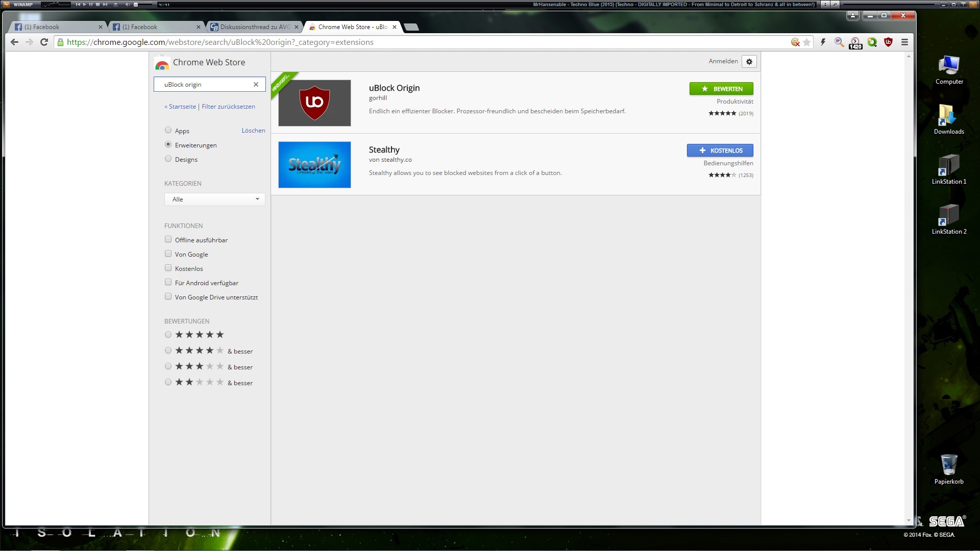The height and width of the screenshot is (551, 980).
Task: Reload the page with refresh icon
Action: [x=44, y=42]
